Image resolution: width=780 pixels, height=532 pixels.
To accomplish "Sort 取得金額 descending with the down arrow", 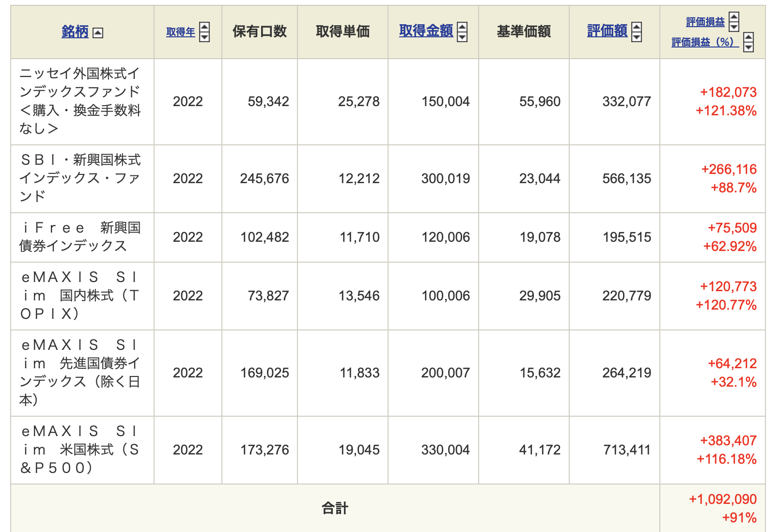I will pyautogui.click(x=462, y=37).
